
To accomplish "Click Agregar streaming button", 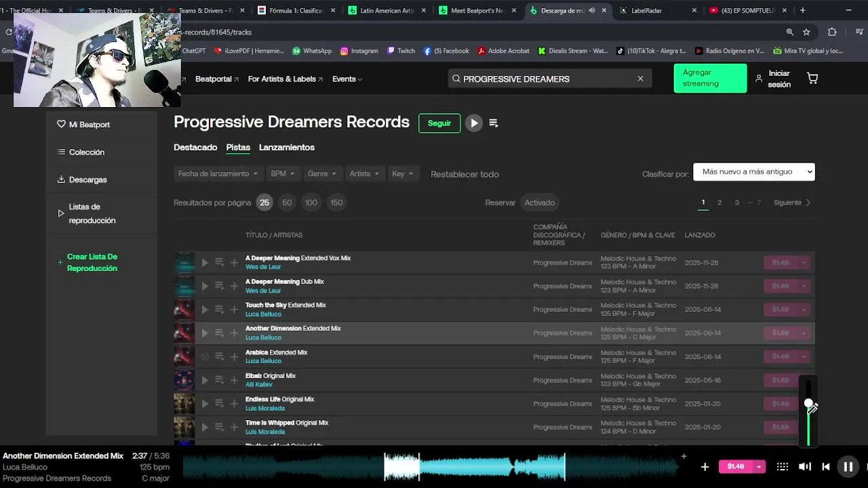I will click(x=710, y=78).
